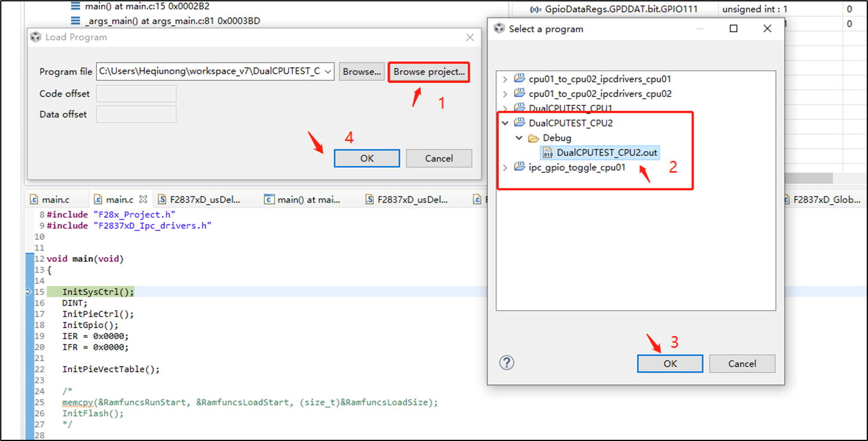
Task: Click the Browse project... button
Action: point(429,72)
